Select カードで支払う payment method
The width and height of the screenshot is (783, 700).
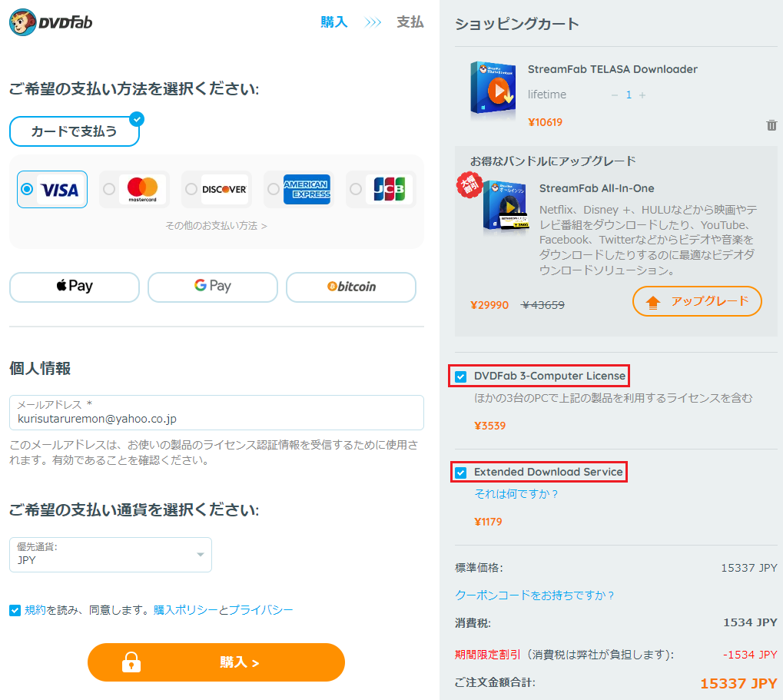tap(74, 131)
